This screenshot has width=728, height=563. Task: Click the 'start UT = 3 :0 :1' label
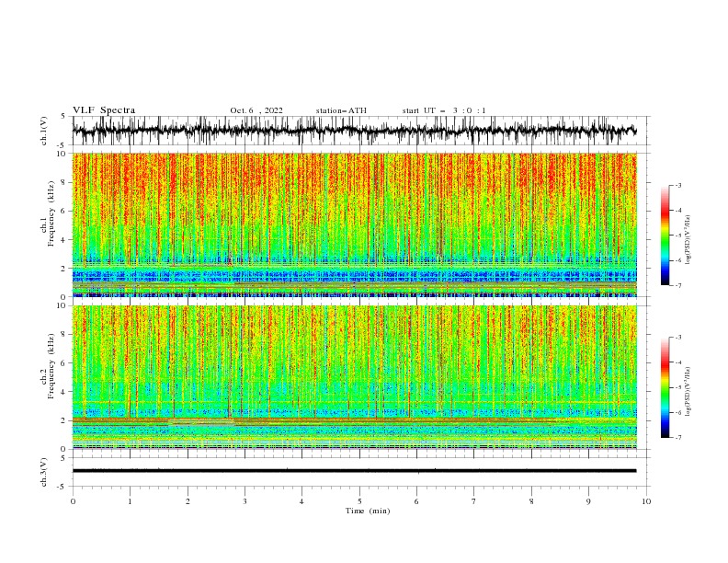tap(444, 110)
